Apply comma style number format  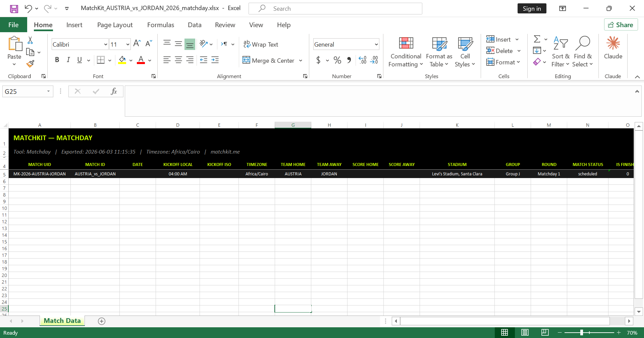pos(349,60)
